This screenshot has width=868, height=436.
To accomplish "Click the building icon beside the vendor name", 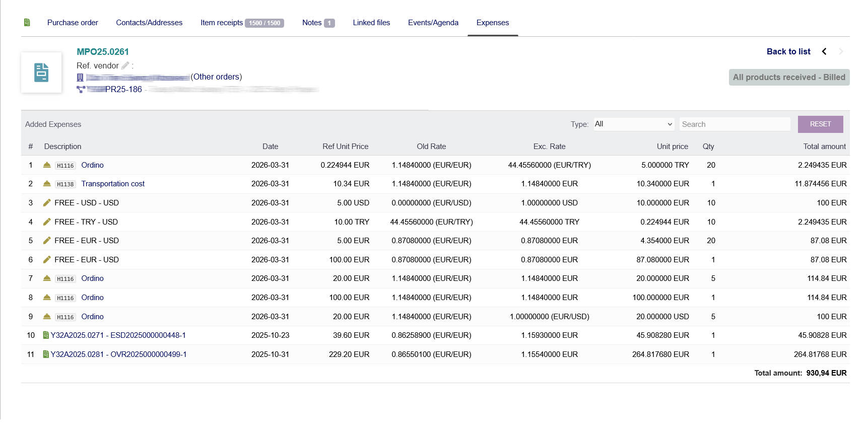I will pos(80,78).
